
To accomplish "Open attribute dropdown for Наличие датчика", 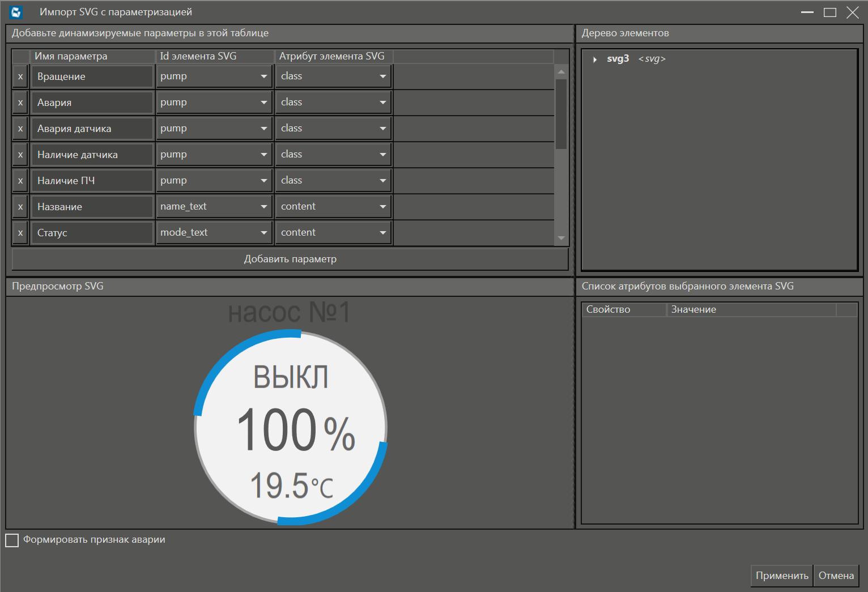I will pos(333,155).
